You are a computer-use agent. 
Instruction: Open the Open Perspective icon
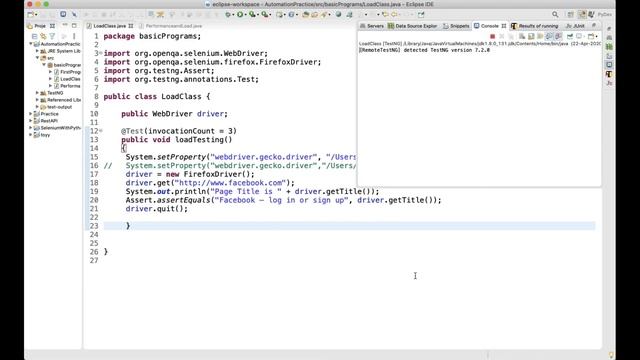tap(571, 15)
